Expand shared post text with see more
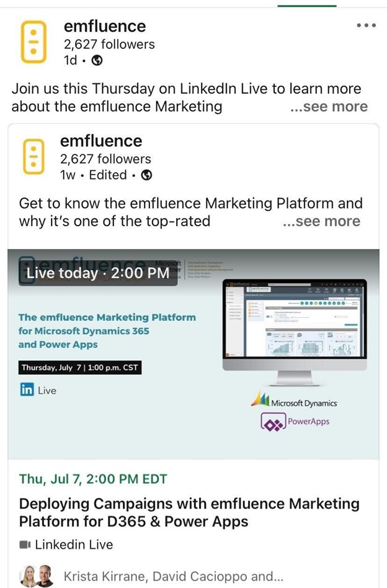 [x=321, y=221]
